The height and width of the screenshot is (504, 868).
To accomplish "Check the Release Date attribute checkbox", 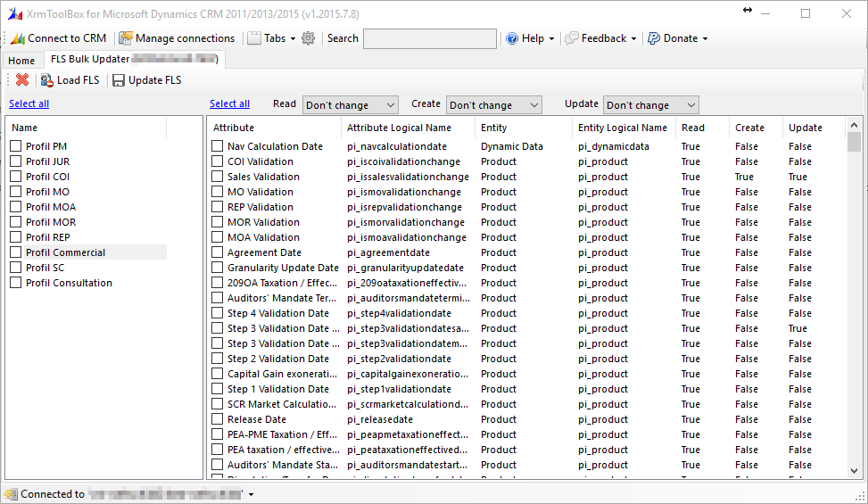I will [218, 419].
